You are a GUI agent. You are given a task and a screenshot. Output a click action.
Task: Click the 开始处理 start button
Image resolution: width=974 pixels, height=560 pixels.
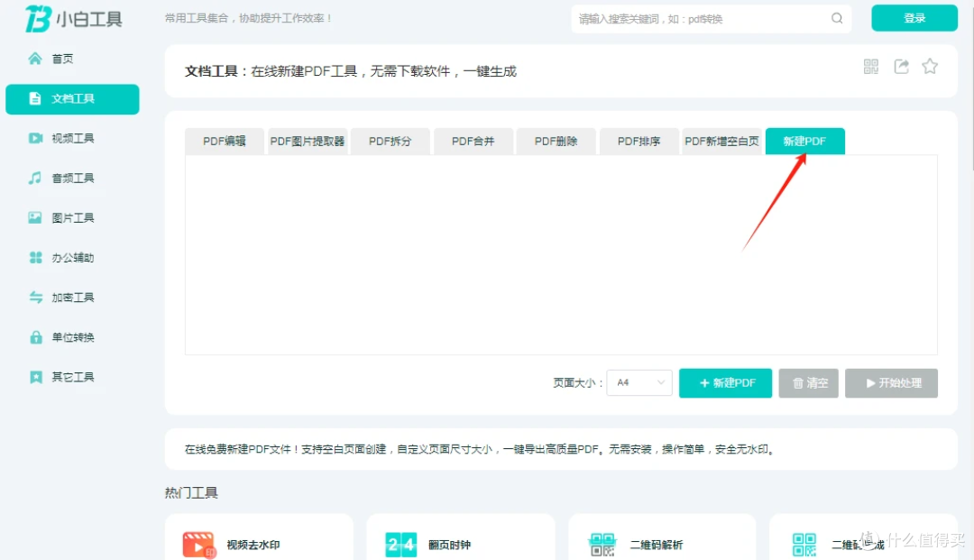pyautogui.click(x=891, y=383)
